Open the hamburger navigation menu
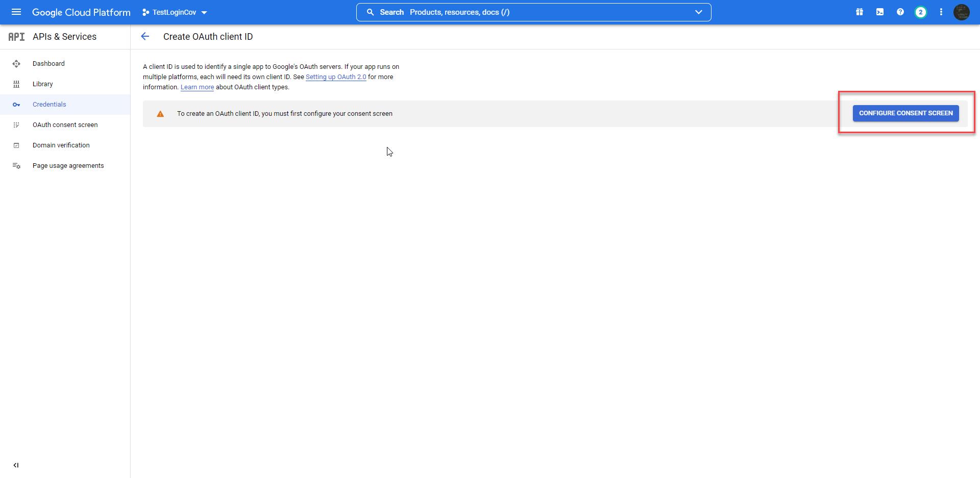 pos(16,12)
